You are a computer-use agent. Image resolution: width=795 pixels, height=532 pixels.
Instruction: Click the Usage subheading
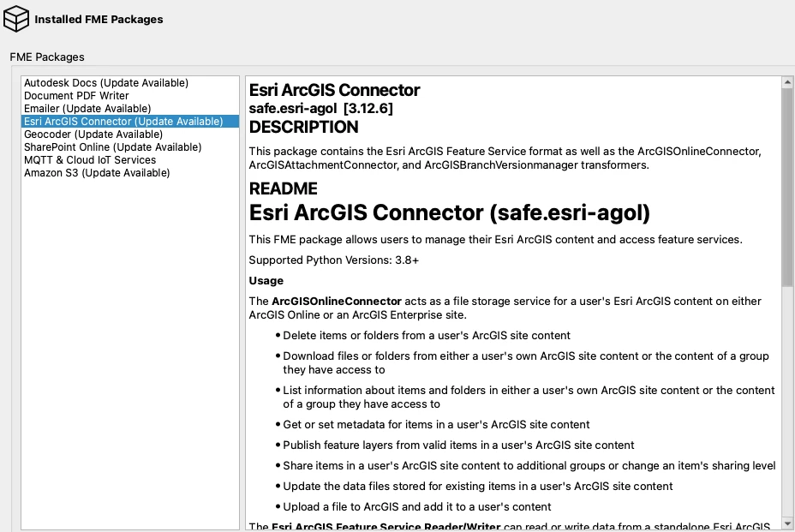point(266,280)
